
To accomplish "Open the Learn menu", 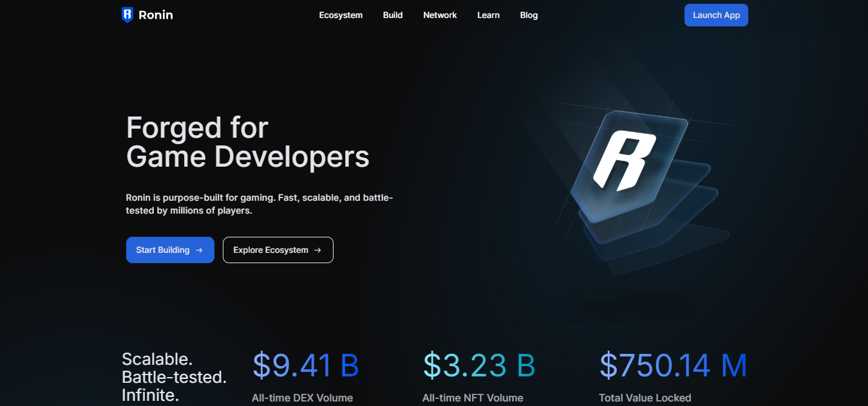I will [x=488, y=15].
